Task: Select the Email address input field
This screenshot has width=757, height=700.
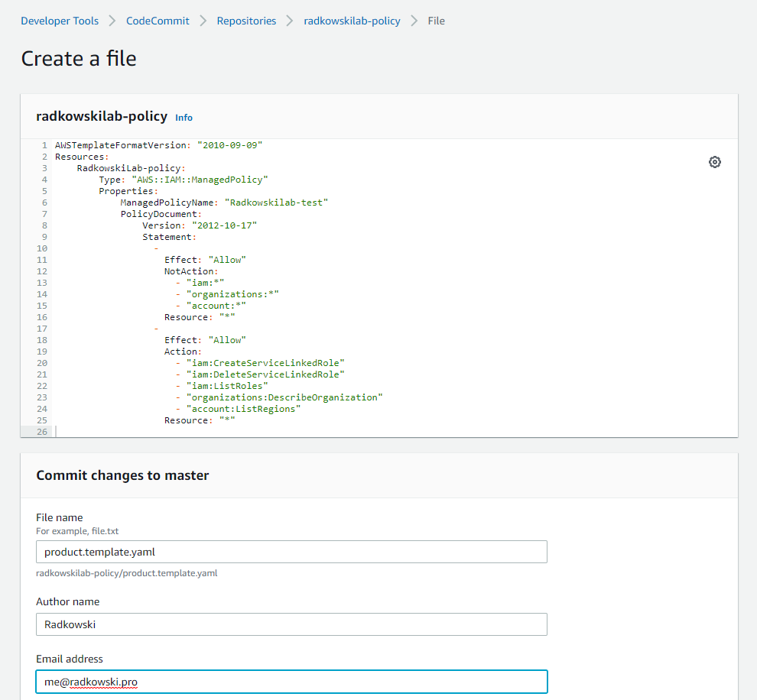Action: [x=291, y=682]
